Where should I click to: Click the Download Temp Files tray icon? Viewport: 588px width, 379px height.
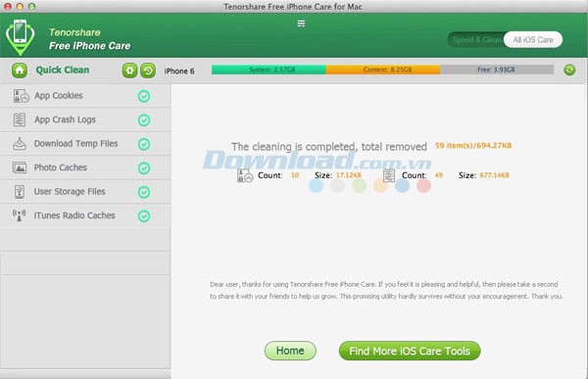click(x=20, y=144)
